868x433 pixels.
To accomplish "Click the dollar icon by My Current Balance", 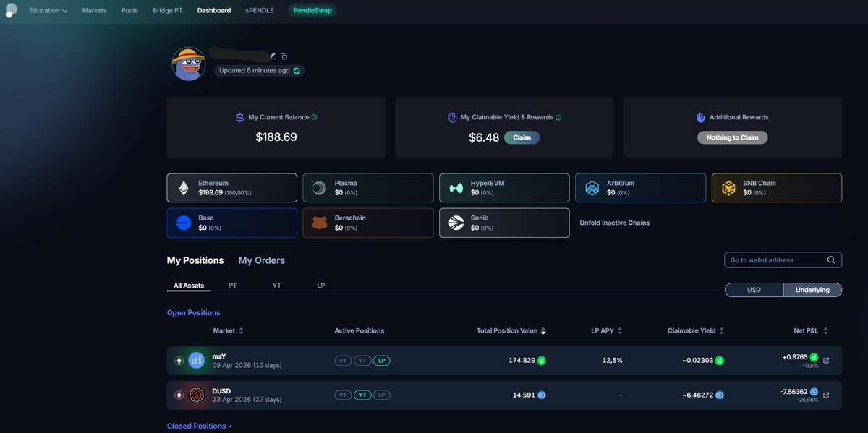I will click(239, 117).
